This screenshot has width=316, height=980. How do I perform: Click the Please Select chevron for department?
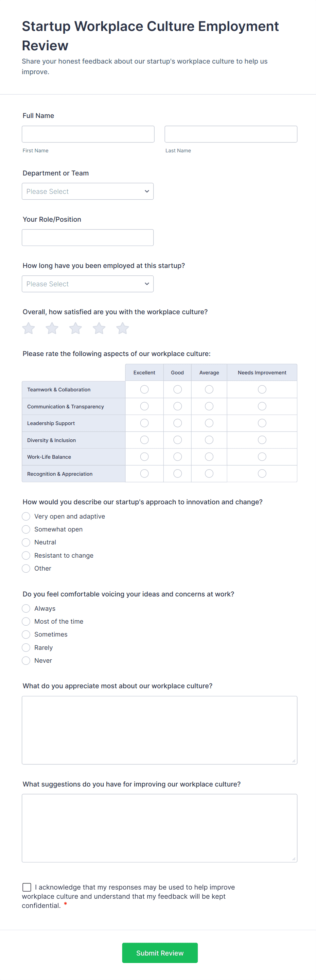(x=147, y=191)
